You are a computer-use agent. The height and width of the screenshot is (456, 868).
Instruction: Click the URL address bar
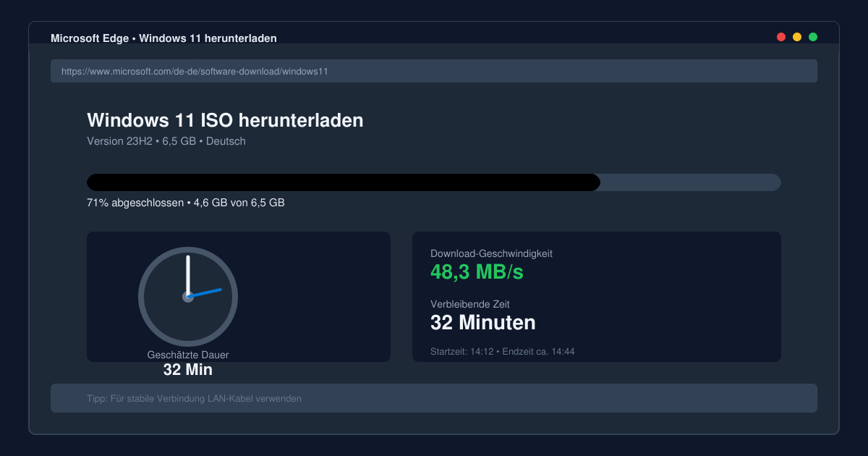434,71
